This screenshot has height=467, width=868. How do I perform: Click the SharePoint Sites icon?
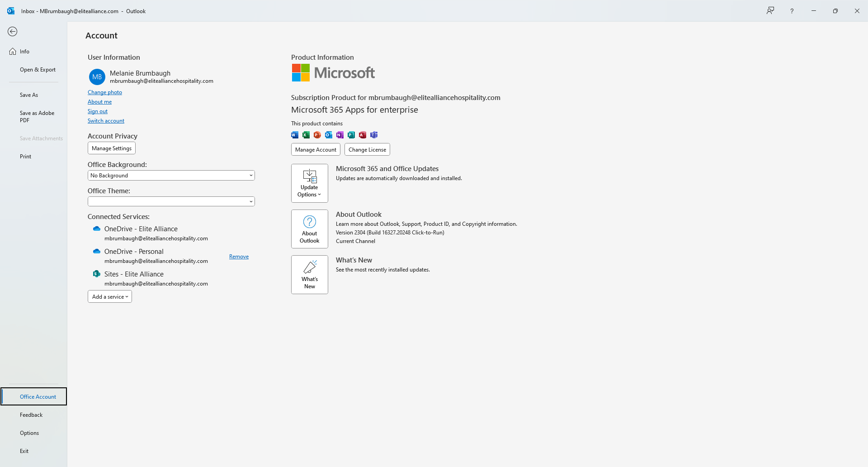97,274
